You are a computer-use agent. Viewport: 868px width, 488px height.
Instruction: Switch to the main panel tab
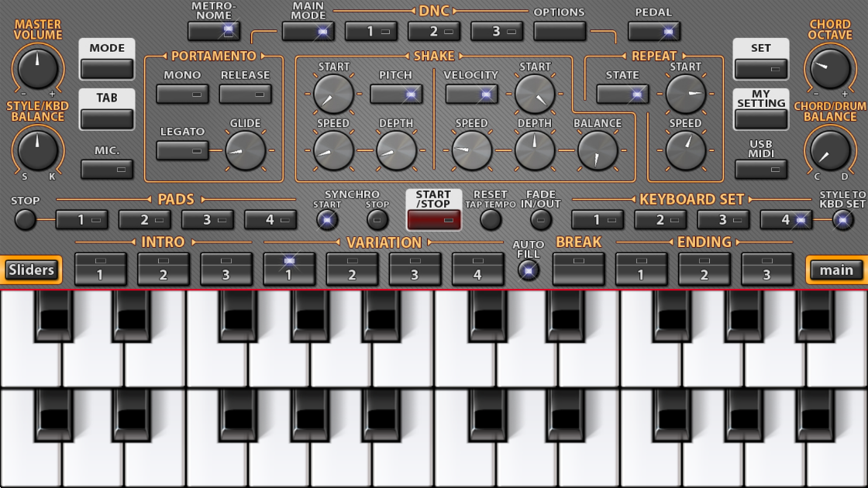coord(836,270)
